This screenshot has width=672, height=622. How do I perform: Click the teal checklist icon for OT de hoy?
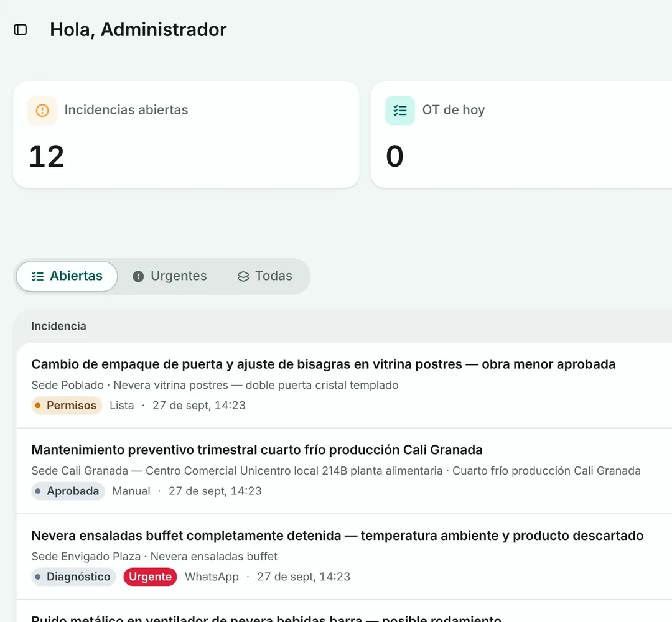pos(400,111)
